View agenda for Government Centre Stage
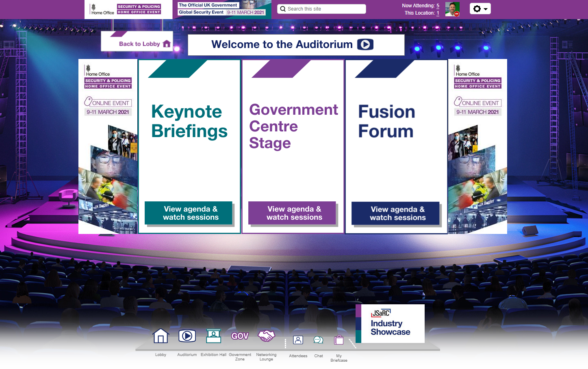588x369 pixels. coord(292,213)
